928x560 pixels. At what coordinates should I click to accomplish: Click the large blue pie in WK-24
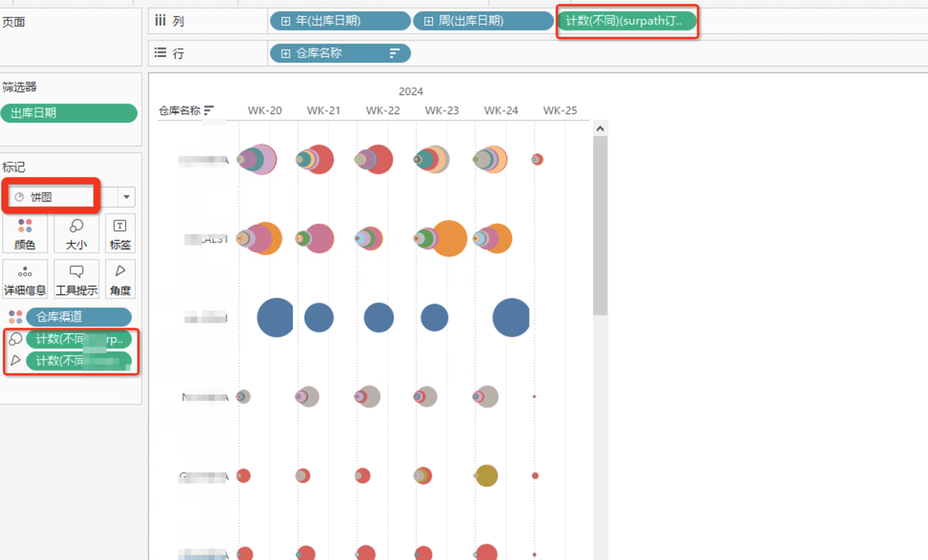pos(511,318)
